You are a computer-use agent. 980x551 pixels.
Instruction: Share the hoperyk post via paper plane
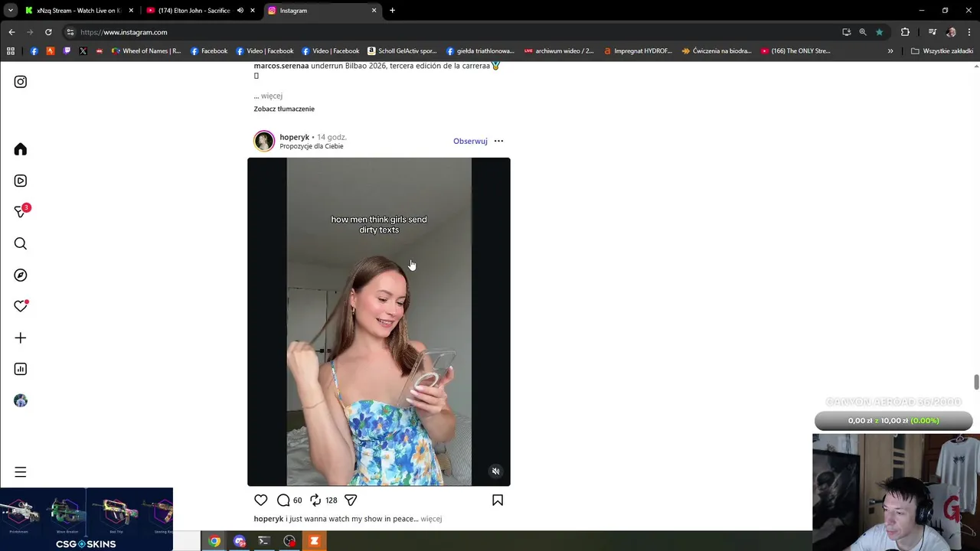351,500
